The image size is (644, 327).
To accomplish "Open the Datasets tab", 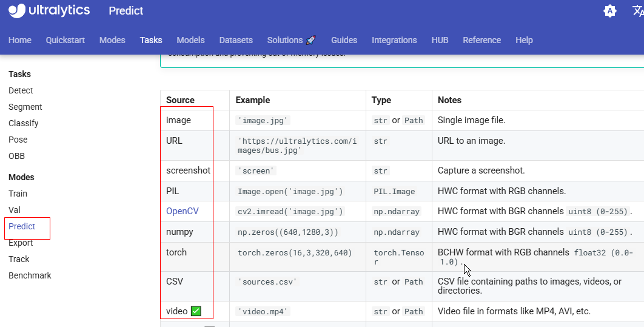I will click(x=236, y=40).
